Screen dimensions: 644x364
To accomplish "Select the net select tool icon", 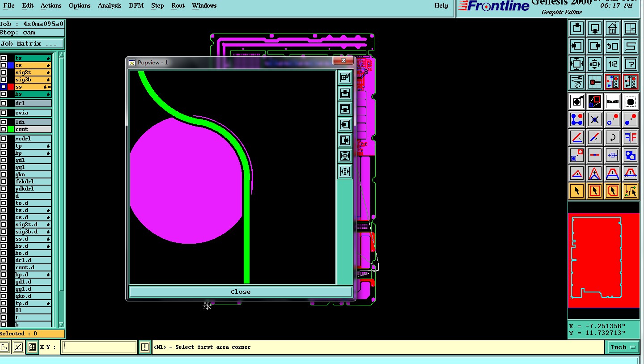I will [x=631, y=191].
